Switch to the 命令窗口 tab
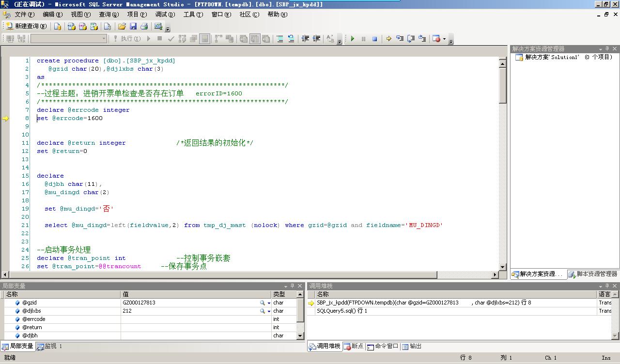The image size is (620, 364). pyautogui.click(x=383, y=347)
